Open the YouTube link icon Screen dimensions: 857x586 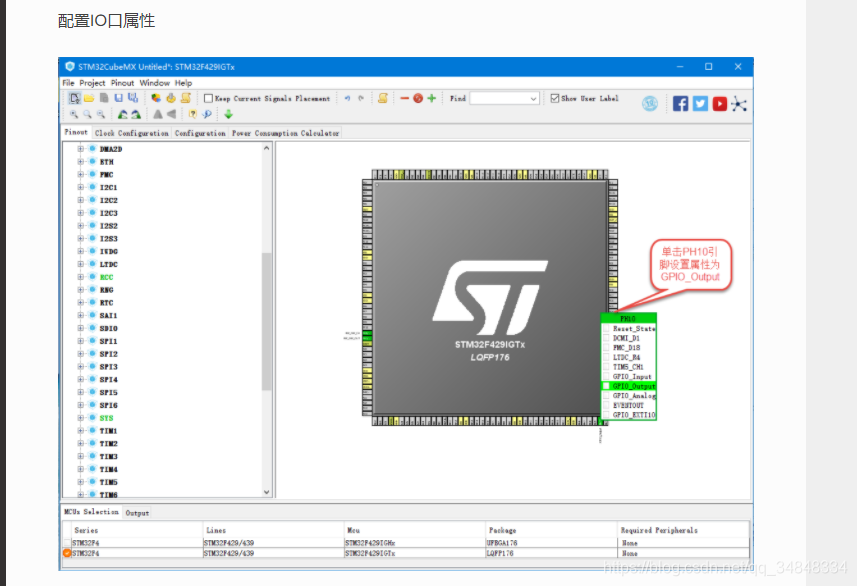coord(720,104)
